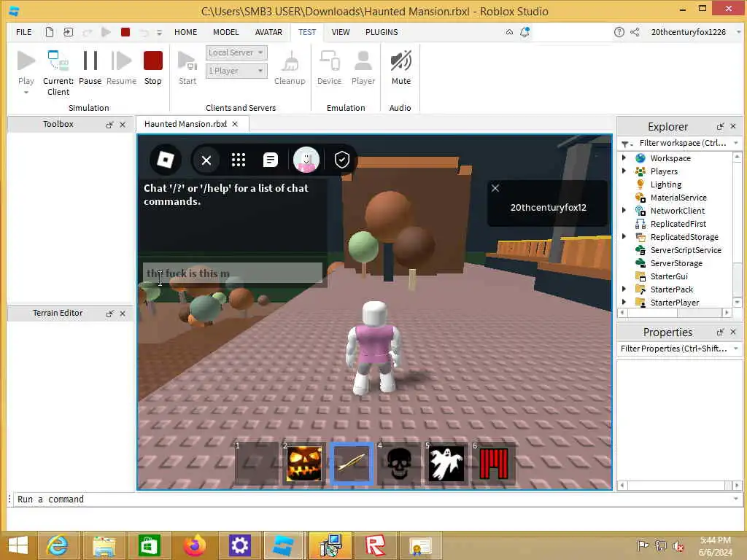Click the Start clients and servers button

point(187,68)
